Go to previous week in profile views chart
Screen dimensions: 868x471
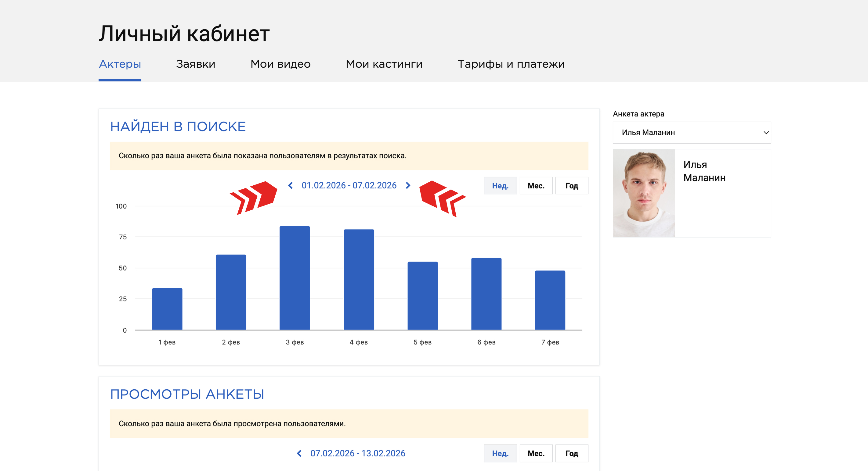[299, 453]
